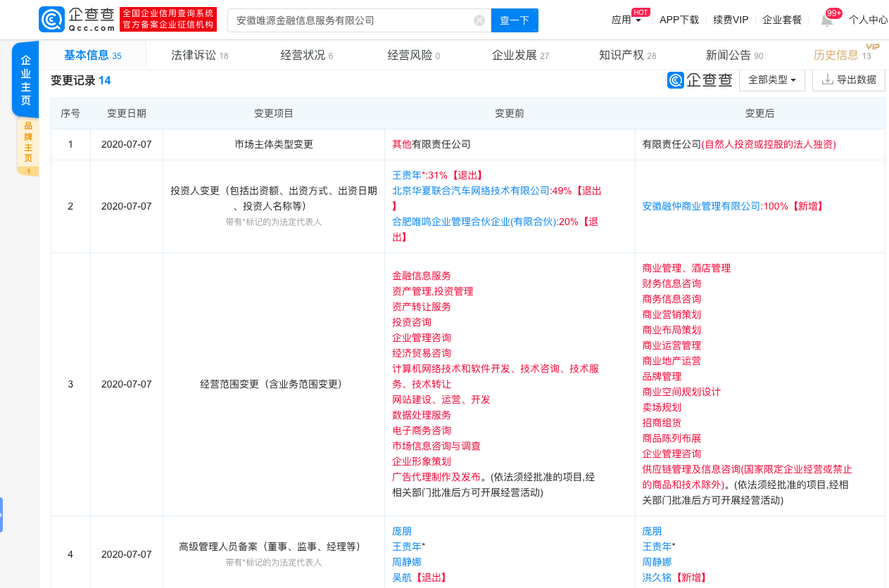Switch to 历史信息 VIP tab
The height and width of the screenshot is (588, 889).
click(x=841, y=55)
